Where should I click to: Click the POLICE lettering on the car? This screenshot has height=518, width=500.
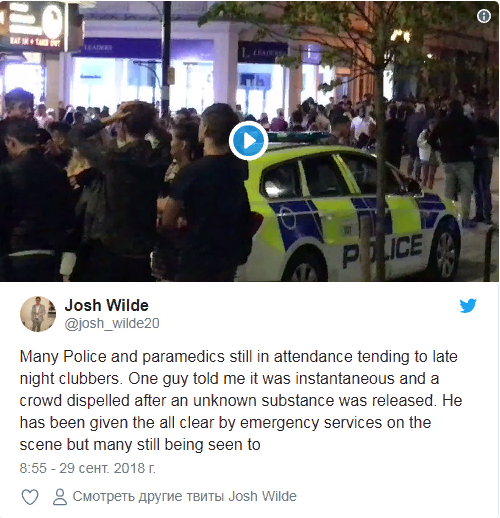point(383,249)
